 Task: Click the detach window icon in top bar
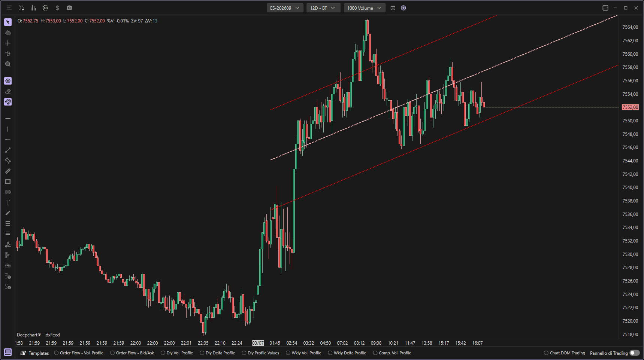coord(393,8)
